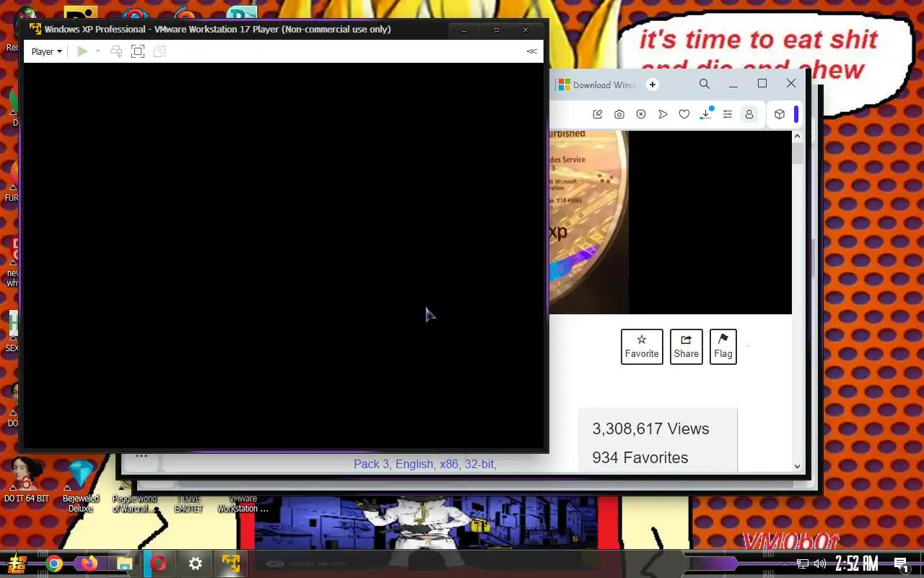Click the send arrow icon in Opera toolbar
The width and height of the screenshot is (924, 578).
(663, 114)
